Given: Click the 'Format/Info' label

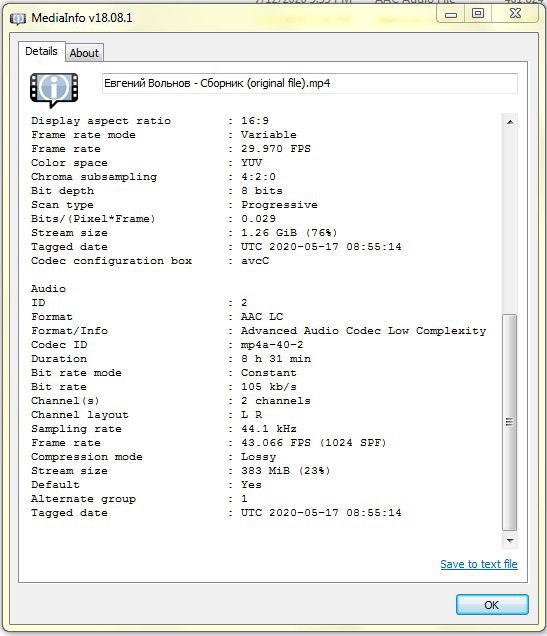Looking at the screenshot, I should (x=69, y=331).
